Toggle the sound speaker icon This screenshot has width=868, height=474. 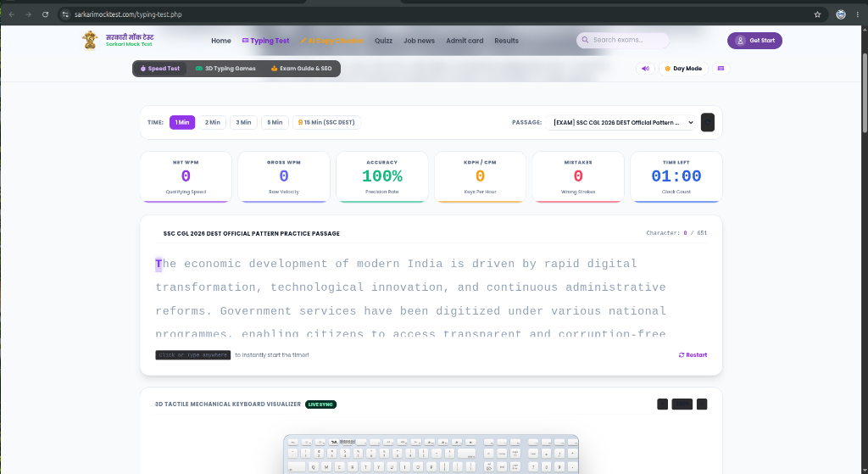645,69
